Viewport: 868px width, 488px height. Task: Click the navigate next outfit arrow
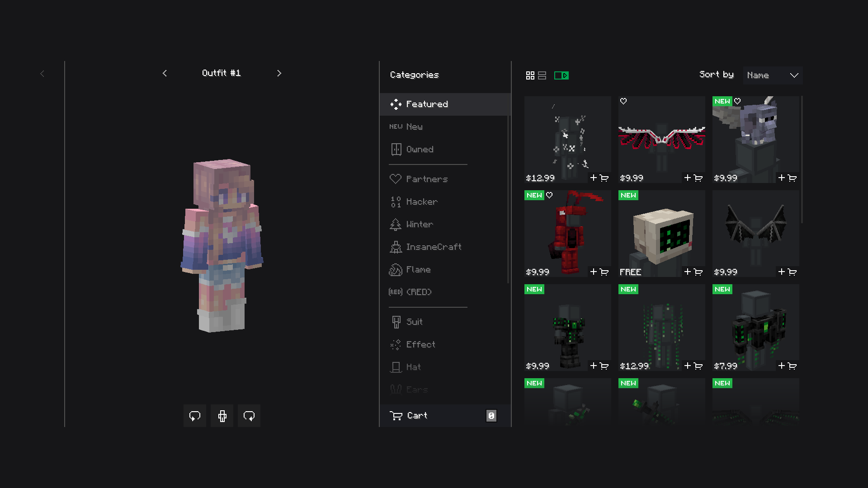coord(278,73)
